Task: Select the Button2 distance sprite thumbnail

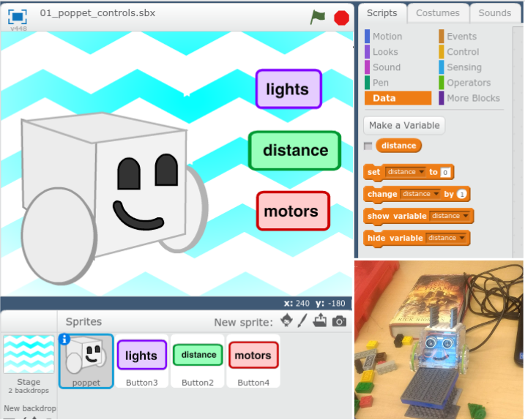Action: pos(198,361)
